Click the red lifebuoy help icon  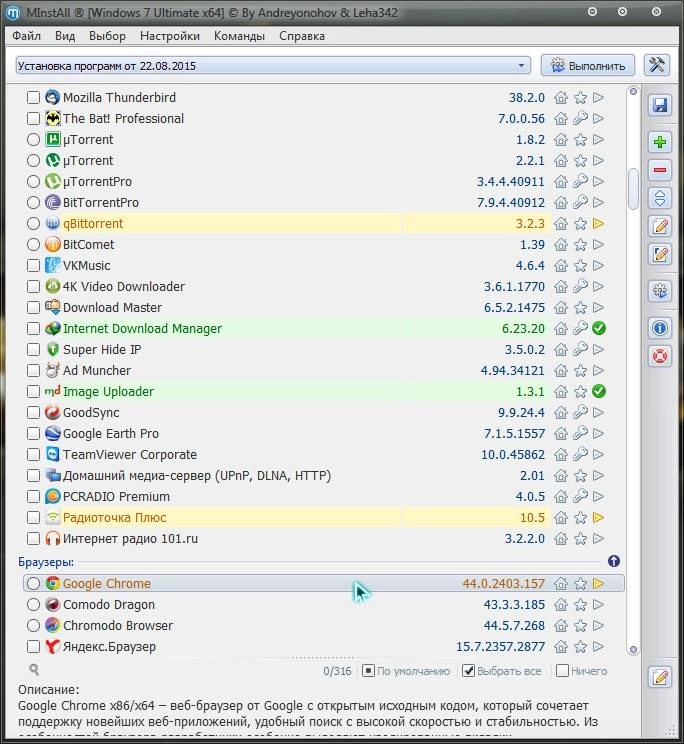coord(660,356)
